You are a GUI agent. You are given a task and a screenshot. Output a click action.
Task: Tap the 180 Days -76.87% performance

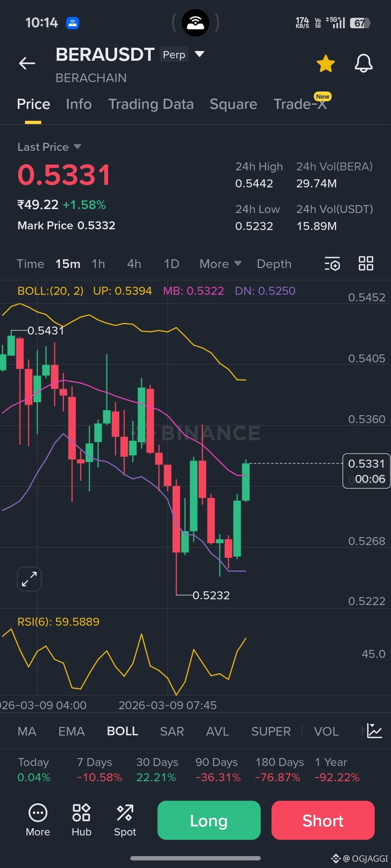[x=279, y=770]
